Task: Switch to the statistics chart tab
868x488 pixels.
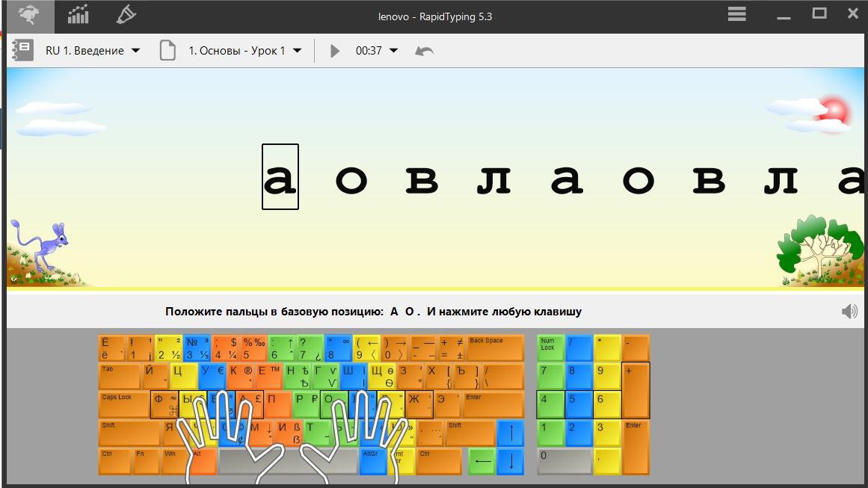Action: click(78, 14)
